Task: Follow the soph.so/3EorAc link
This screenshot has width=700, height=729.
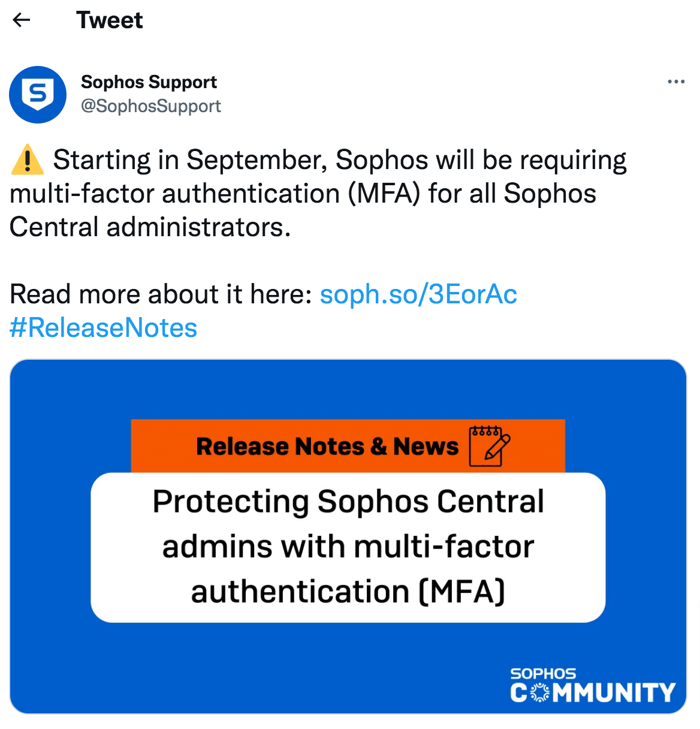Action: pyautogui.click(x=418, y=294)
